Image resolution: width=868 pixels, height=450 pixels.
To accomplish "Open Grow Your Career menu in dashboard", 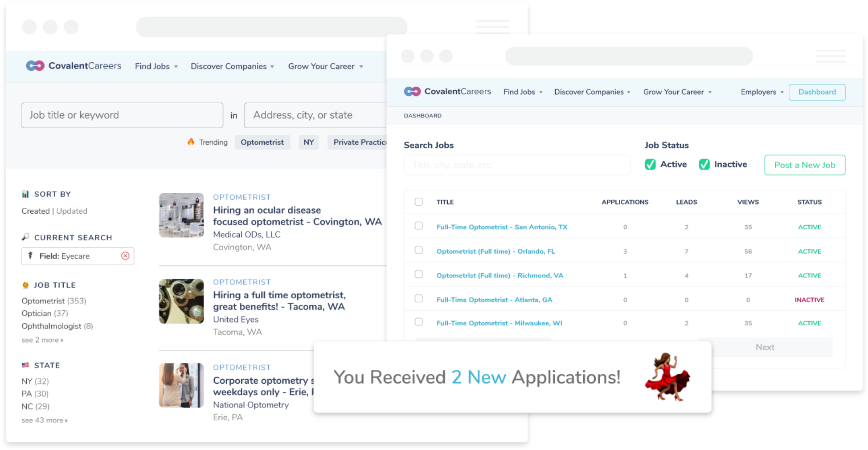I will 677,92.
